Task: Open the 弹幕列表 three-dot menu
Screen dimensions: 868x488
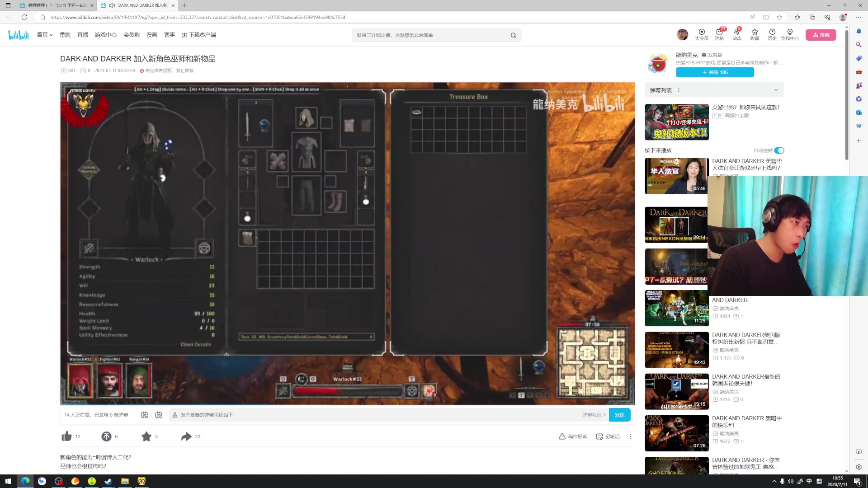Action: (x=679, y=90)
